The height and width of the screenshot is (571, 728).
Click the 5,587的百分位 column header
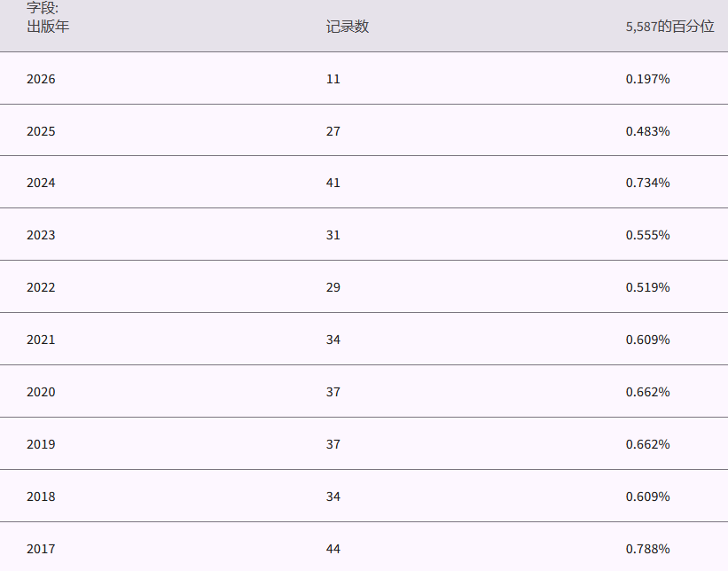[669, 27]
